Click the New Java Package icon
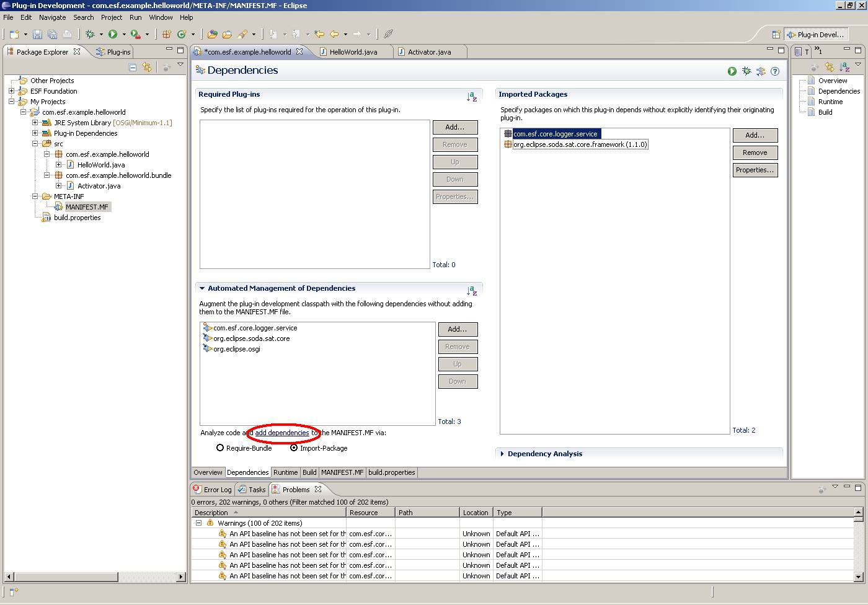Viewport: 868px width, 605px height. (x=167, y=34)
